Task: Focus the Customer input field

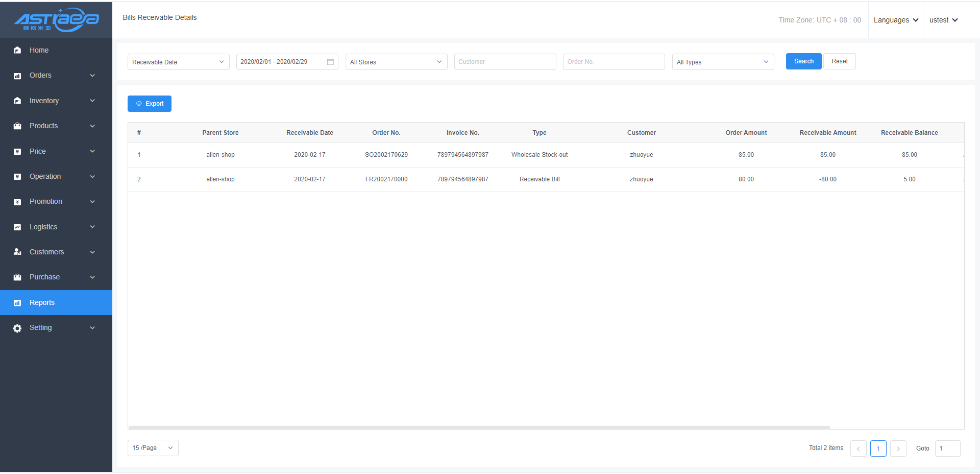Action: tap(505, 62)
